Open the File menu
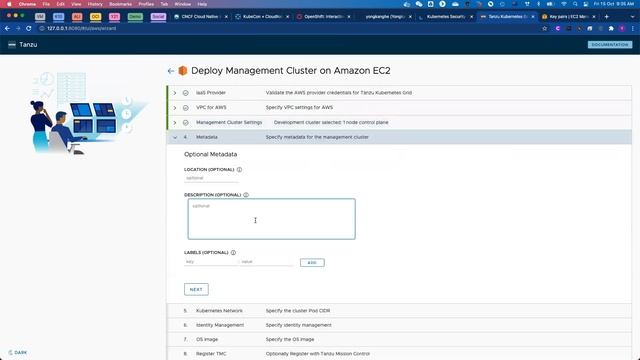640x360 pixels. [46, 4]
